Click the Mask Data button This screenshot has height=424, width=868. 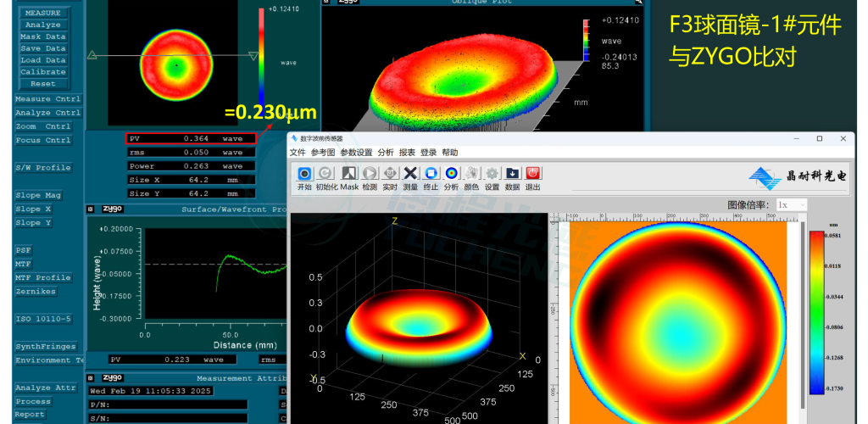(x=43, y=36)
